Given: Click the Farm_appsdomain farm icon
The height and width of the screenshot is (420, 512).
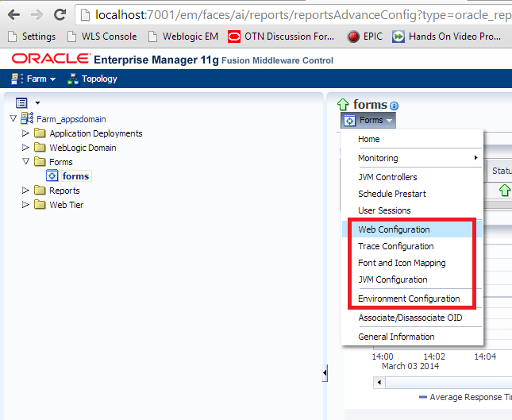Looking at the screenshot, I should (x=27, y=118).
